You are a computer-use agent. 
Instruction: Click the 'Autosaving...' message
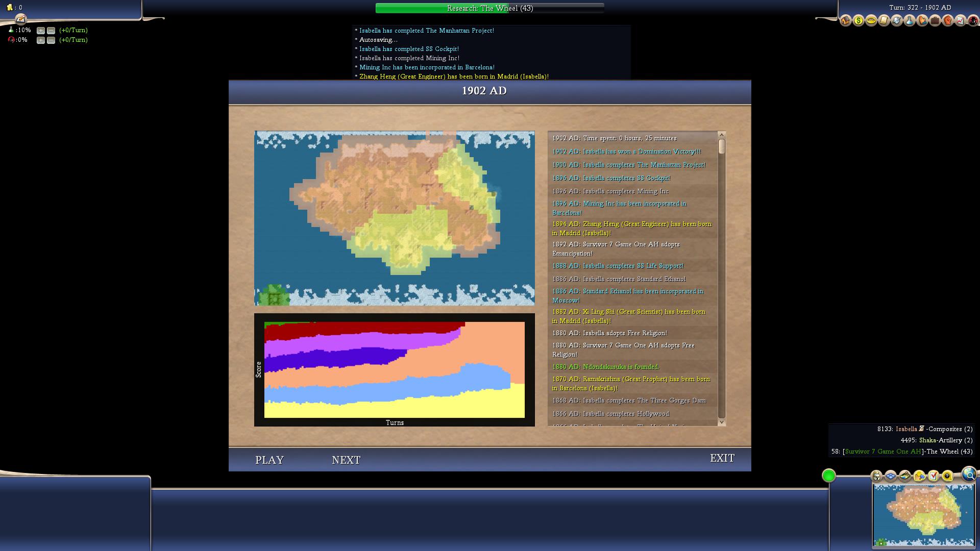click(378, 40)
